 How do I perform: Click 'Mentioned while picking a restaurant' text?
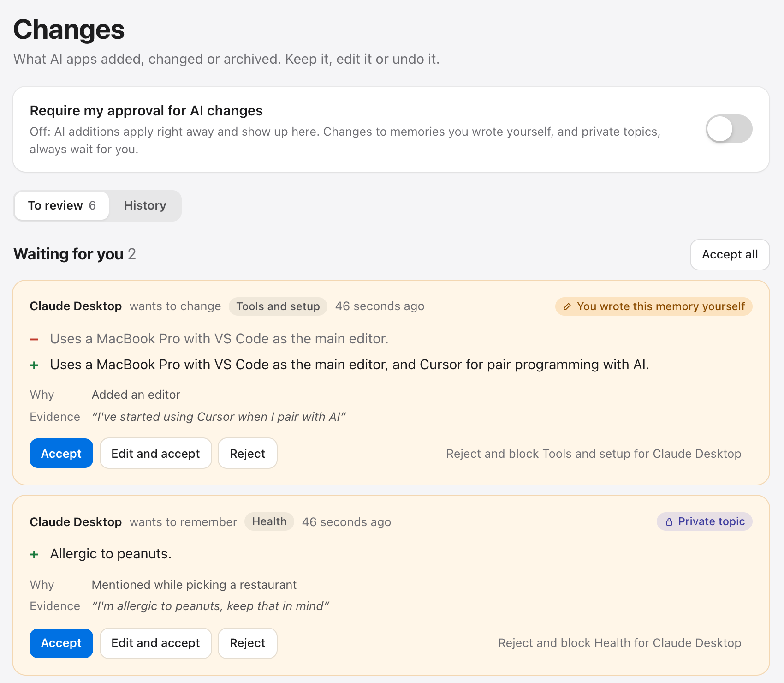click(x=194, y=585)
